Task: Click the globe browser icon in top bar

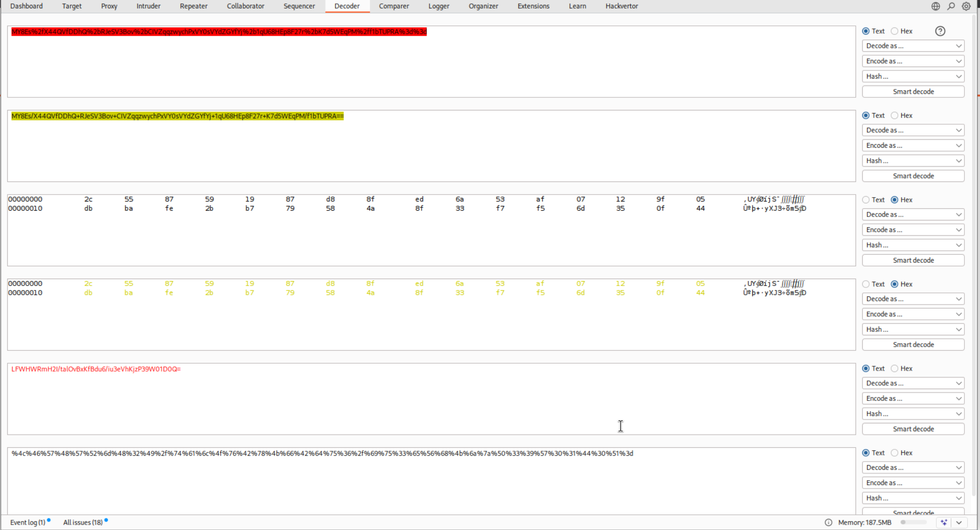Action: (936, 6)
